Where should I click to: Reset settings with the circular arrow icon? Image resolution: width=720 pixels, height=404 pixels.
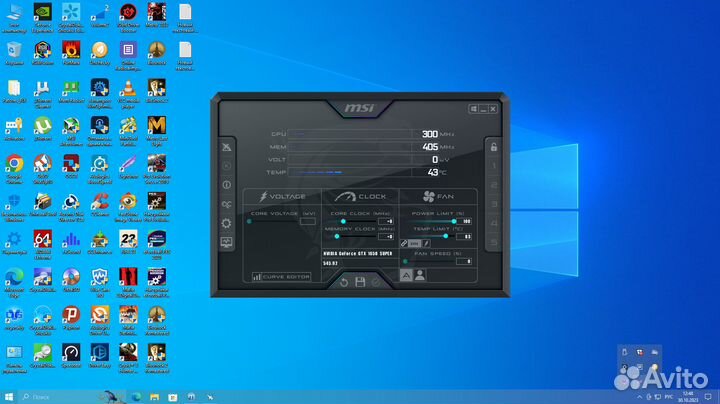344,283
